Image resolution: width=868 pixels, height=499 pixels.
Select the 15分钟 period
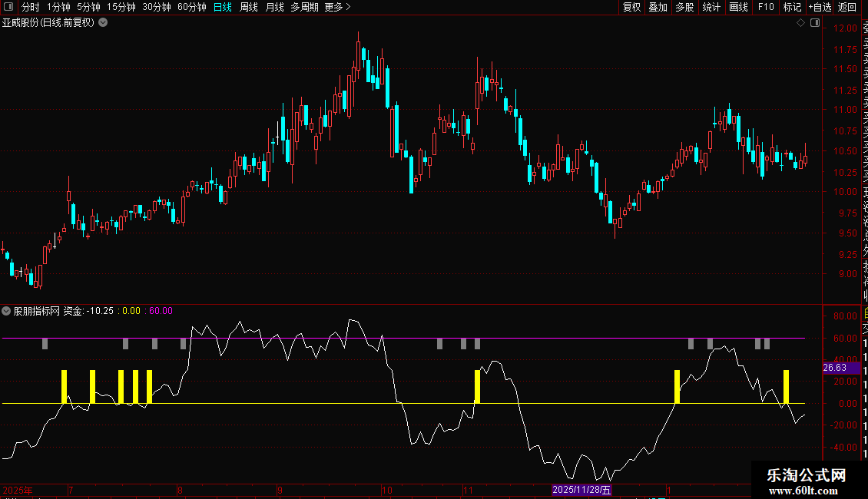point(121,7)
